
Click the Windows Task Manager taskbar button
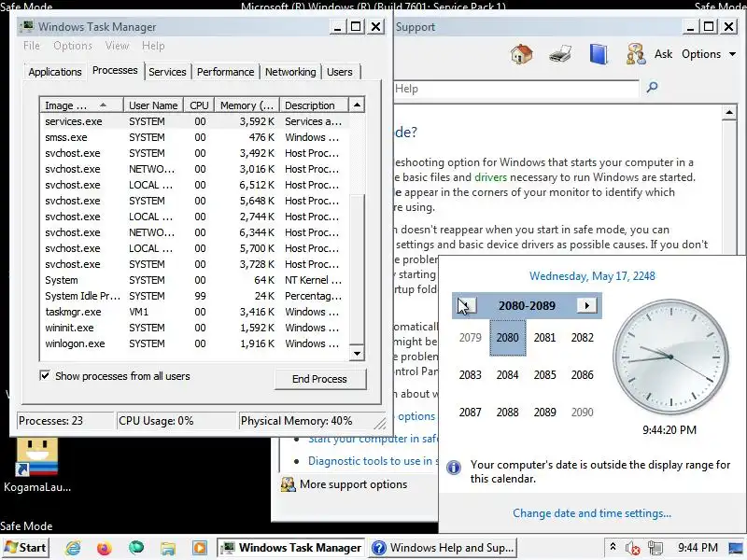(x=291, y=548)
